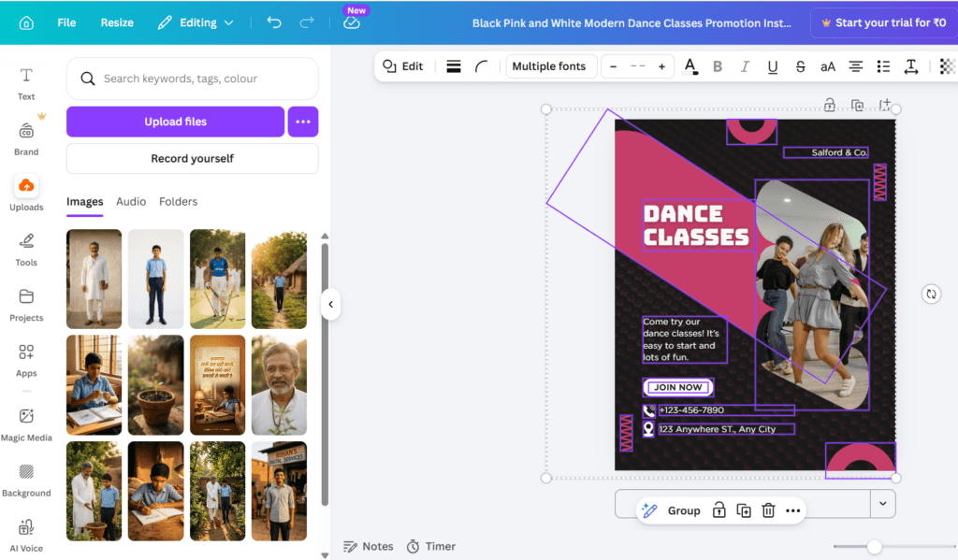Click the text colour icon

tap(690, 66)
